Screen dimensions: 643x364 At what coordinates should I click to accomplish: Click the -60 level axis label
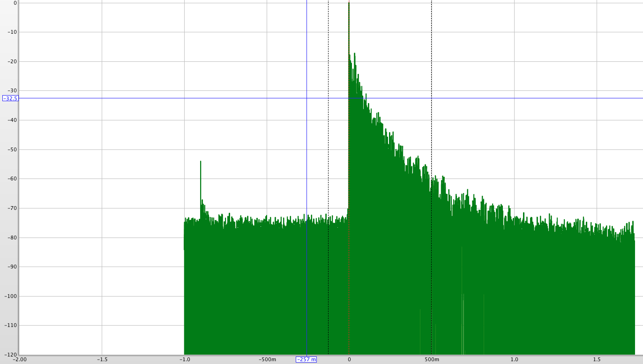pyautogui.click(x=12, y=179)
